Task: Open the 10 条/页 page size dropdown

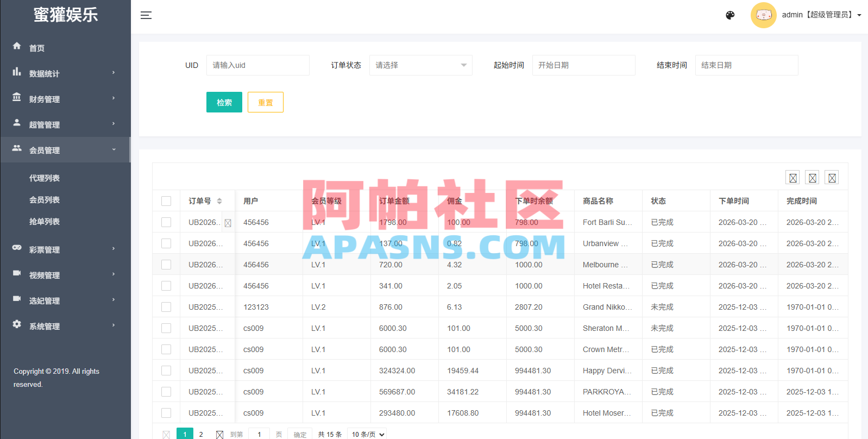Action: pyautogui.click(x=368, y=434)
